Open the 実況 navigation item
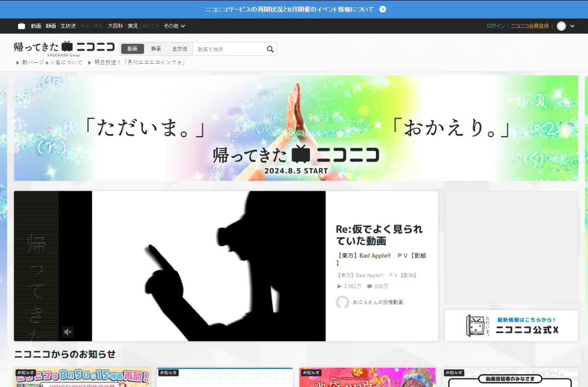 tap(133, 26)
